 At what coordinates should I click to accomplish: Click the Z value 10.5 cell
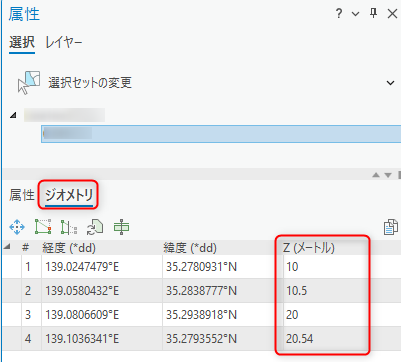coord(325,291)
